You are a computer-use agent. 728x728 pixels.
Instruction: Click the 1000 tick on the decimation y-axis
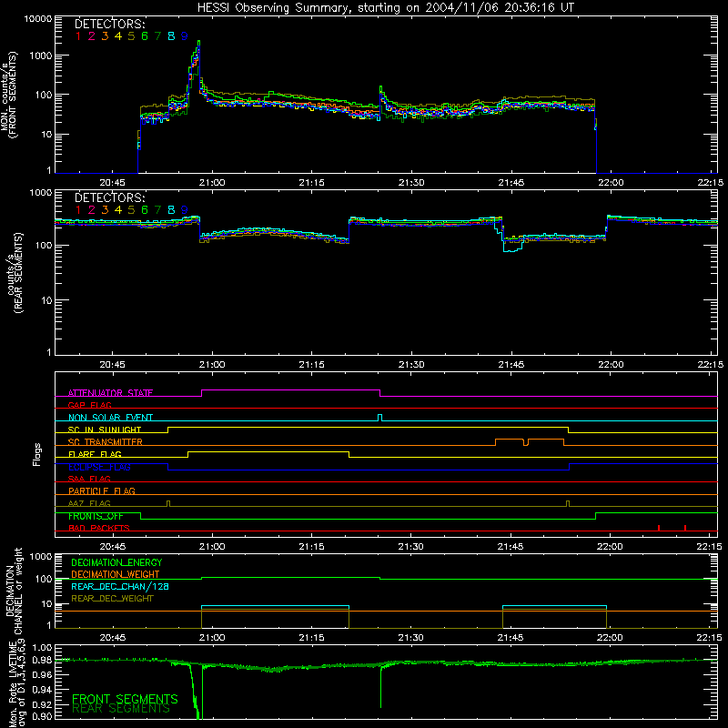(40, 557)
